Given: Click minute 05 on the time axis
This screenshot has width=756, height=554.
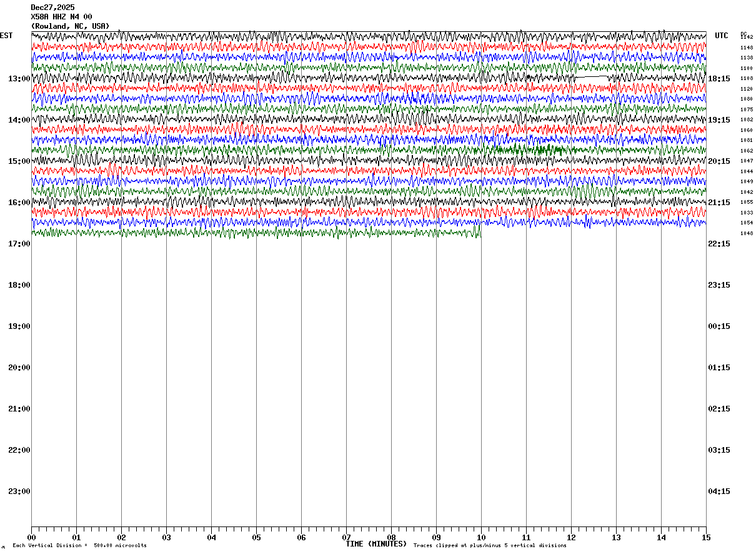Looking at the screenshot, I should tap(256, 538).
